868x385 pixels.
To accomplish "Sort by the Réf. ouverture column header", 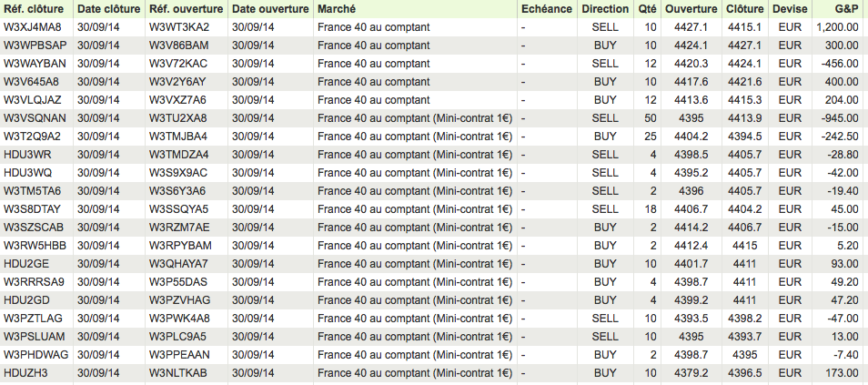I will [184, 8].
